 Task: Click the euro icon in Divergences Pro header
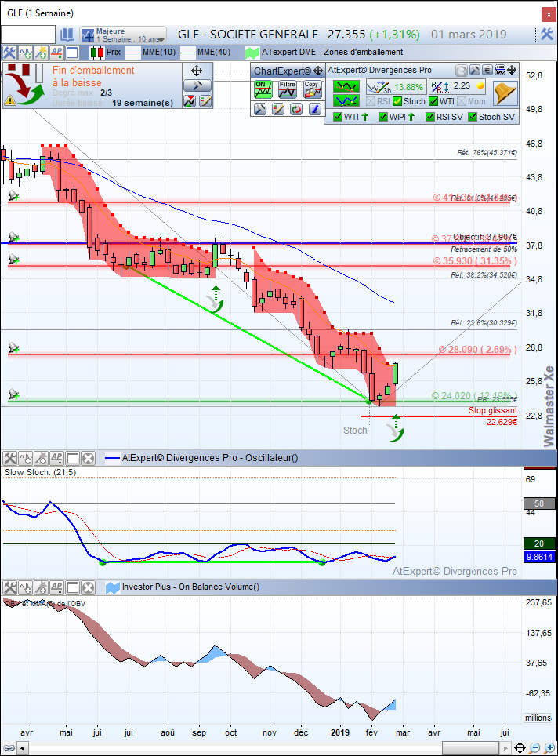pos(487,71)
